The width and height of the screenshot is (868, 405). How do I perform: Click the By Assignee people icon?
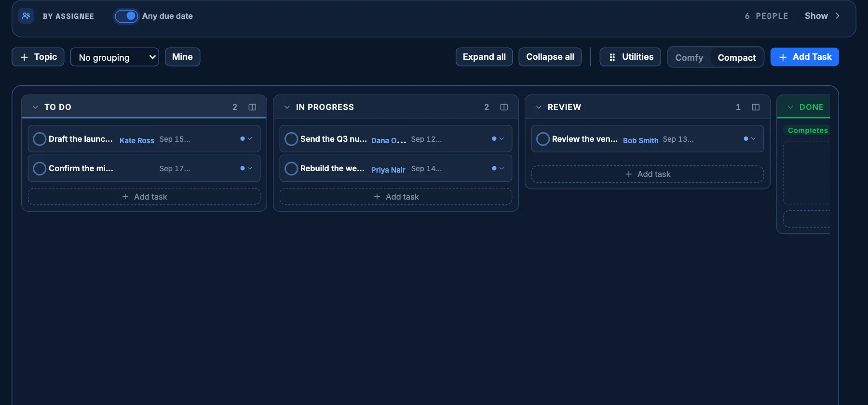coord(26,16)
